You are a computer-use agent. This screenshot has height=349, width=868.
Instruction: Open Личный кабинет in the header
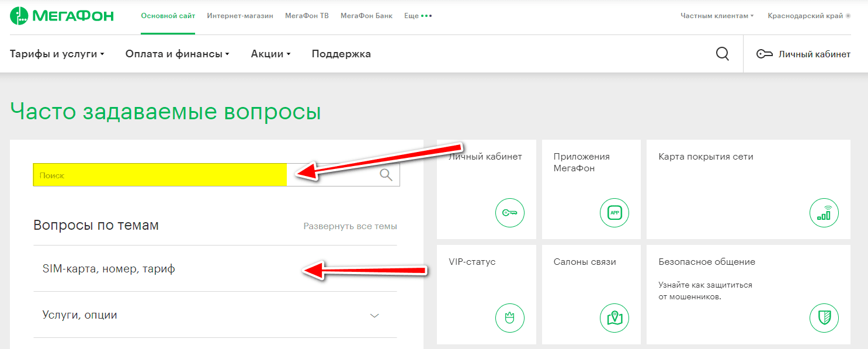pyautogui.click(x=803, y=54)
